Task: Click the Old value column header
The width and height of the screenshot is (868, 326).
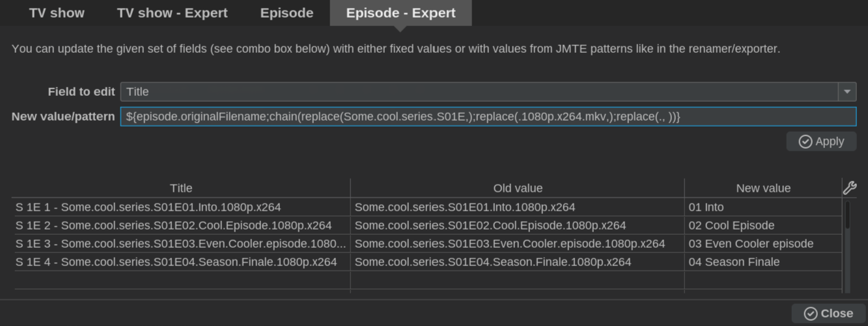Action: point(518,188)
